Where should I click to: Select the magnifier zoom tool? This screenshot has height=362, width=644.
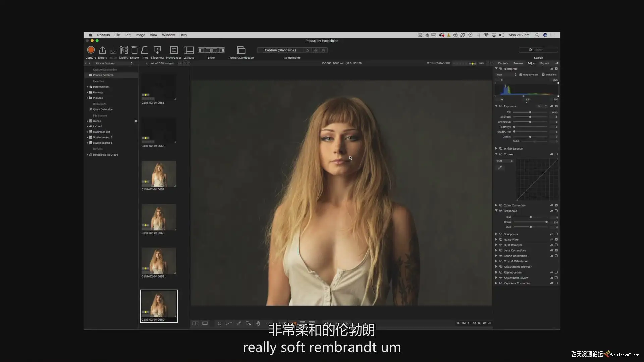pos(248,323)
